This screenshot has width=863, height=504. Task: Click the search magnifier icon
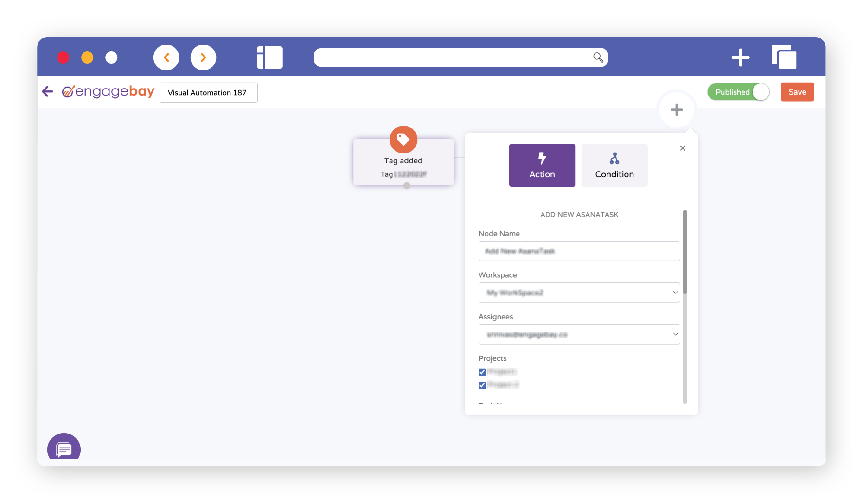coord(598,57)
